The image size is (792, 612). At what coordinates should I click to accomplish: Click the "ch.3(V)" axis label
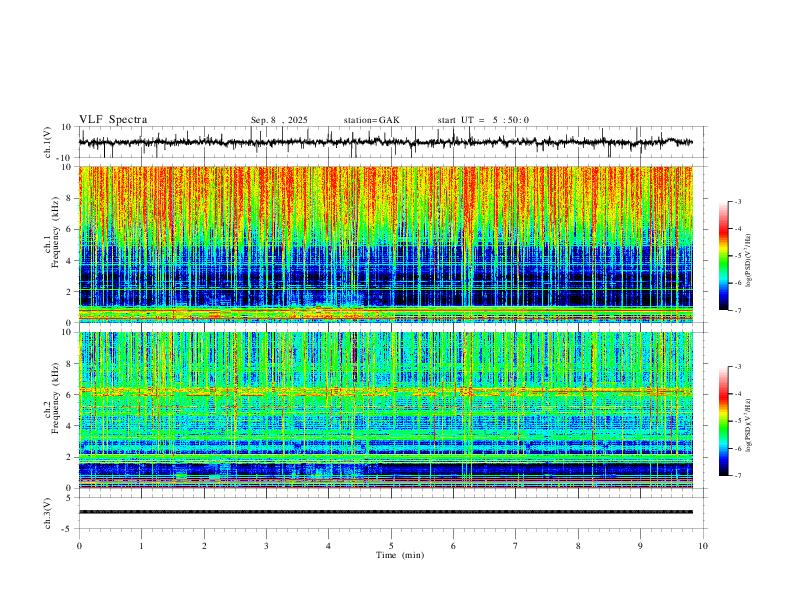click(48, 513)
